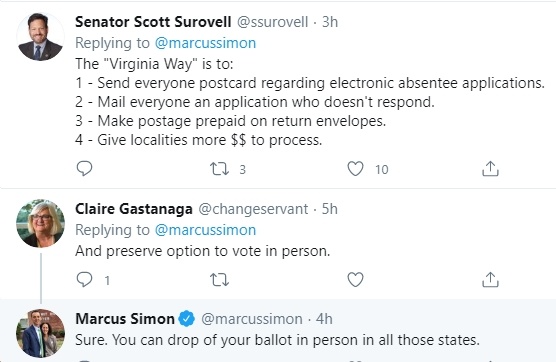This screenshot has width=556, height=362.
Task: Open Marcus Simon display name link
Action: (x=125, y=319)
